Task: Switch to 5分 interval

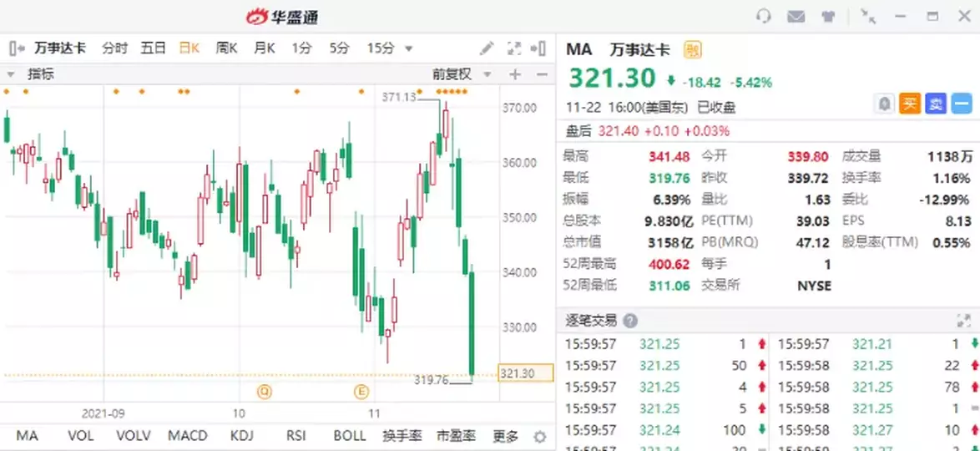Action: tap(340, 48)
